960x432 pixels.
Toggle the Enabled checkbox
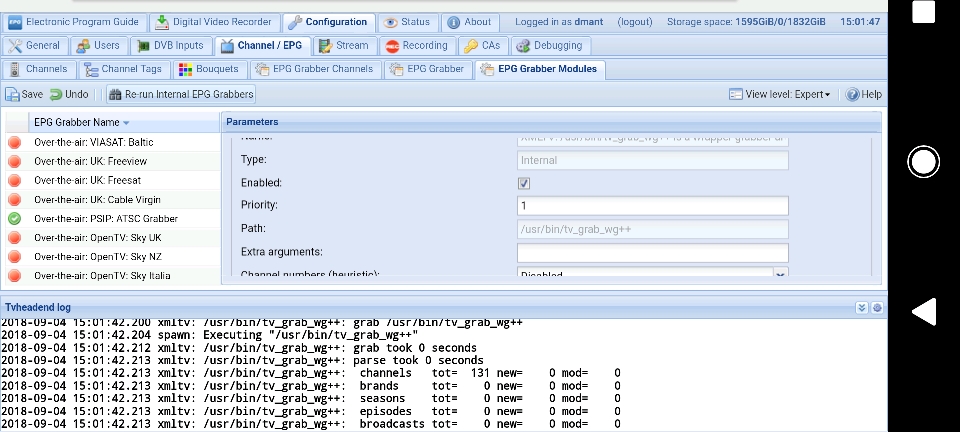(524, 183)
